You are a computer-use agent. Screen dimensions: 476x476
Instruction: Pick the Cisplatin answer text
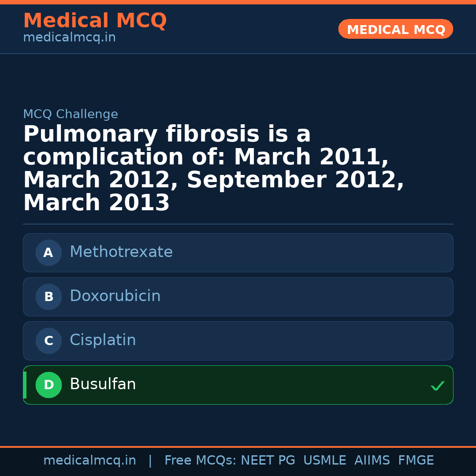(103, 340)
